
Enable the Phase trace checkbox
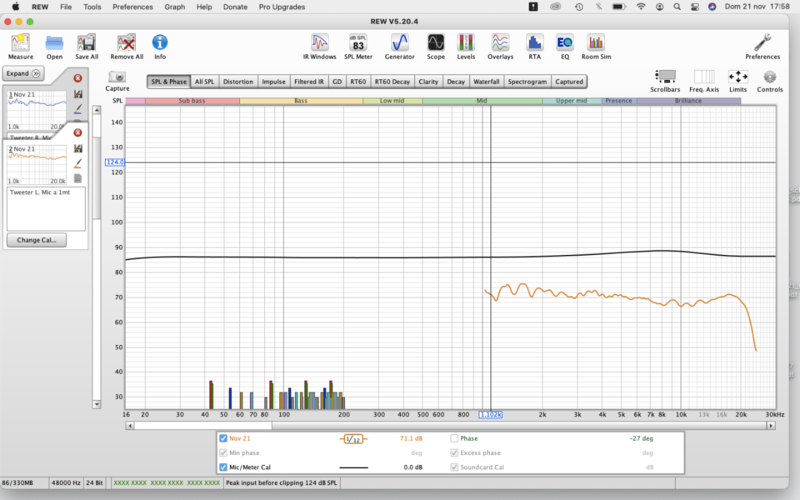point(454,438)
